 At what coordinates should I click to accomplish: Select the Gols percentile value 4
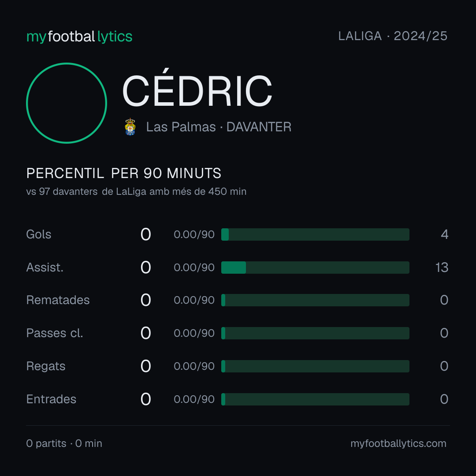coord(444,234)
